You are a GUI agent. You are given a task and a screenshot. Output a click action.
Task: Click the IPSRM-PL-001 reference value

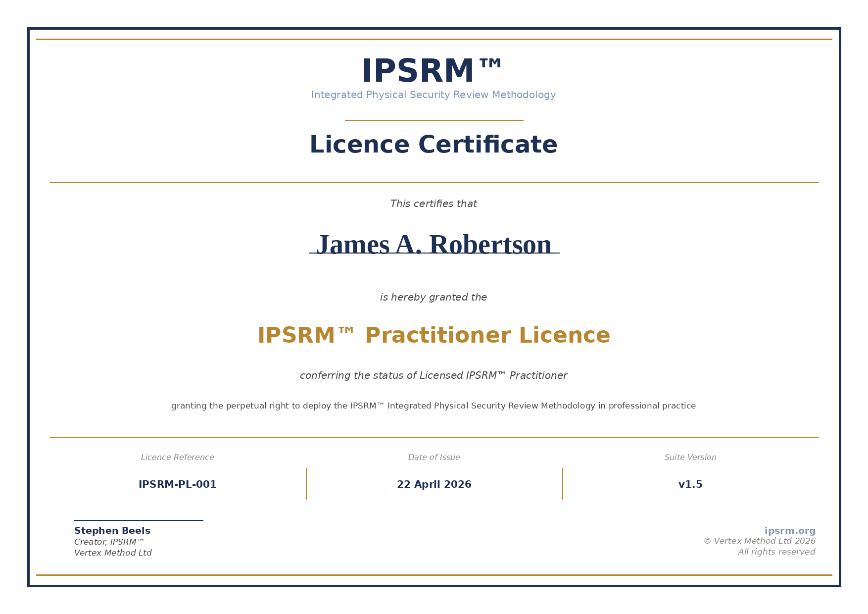coord(178,485)
